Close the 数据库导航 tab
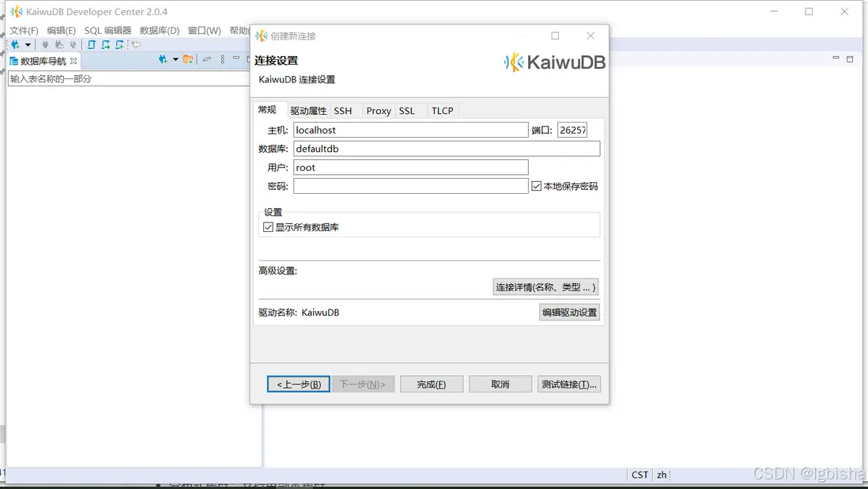The height and width of the screenshot is (489, 868). click(x=74, y=61)
